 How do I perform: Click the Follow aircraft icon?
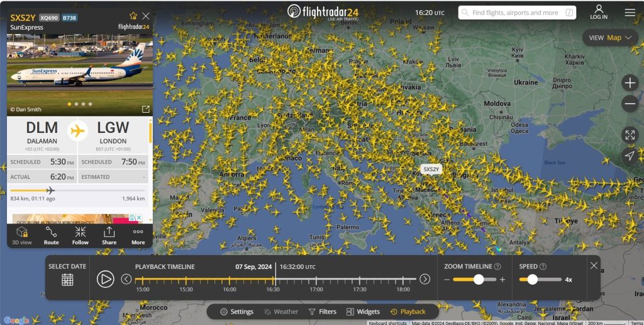coord(80,236)
